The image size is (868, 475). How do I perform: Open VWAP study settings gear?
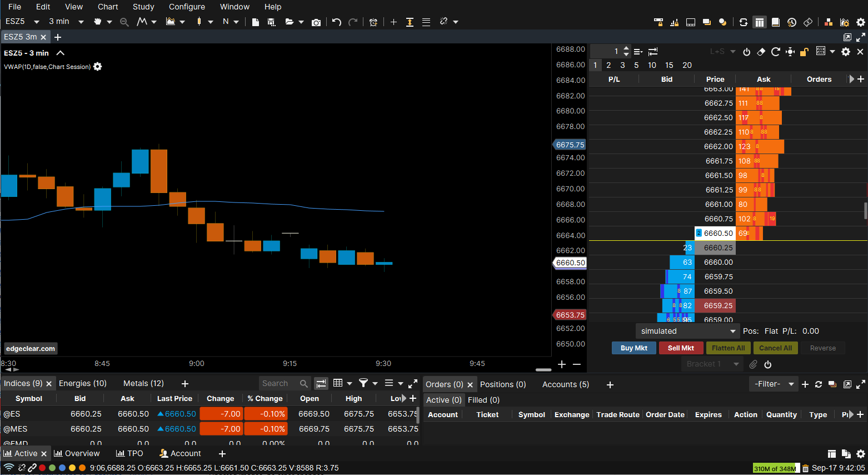(x=98, y=67)
